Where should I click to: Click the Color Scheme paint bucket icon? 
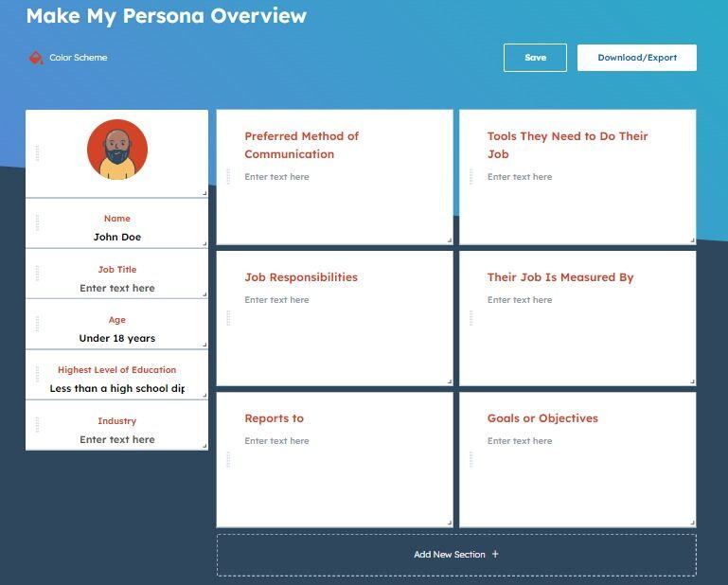[x=36, y=58]
